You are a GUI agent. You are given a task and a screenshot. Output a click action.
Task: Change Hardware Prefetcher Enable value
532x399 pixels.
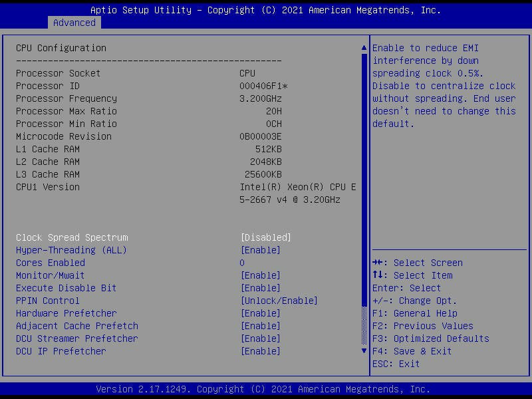click(x=260, y=313)
